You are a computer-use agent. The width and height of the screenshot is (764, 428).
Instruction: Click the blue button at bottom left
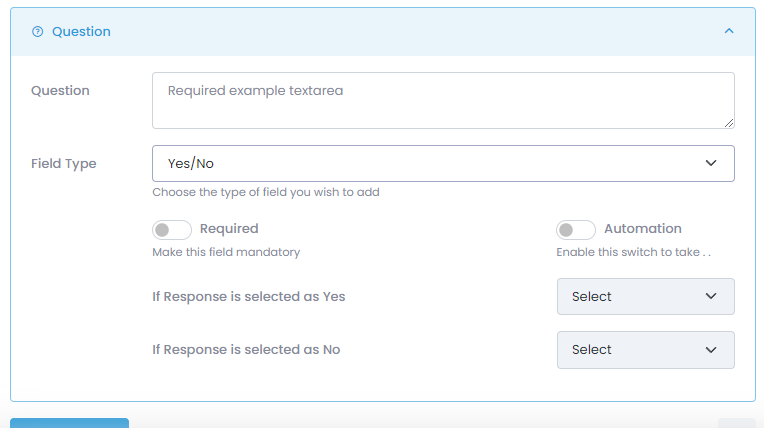click(70, 423)
